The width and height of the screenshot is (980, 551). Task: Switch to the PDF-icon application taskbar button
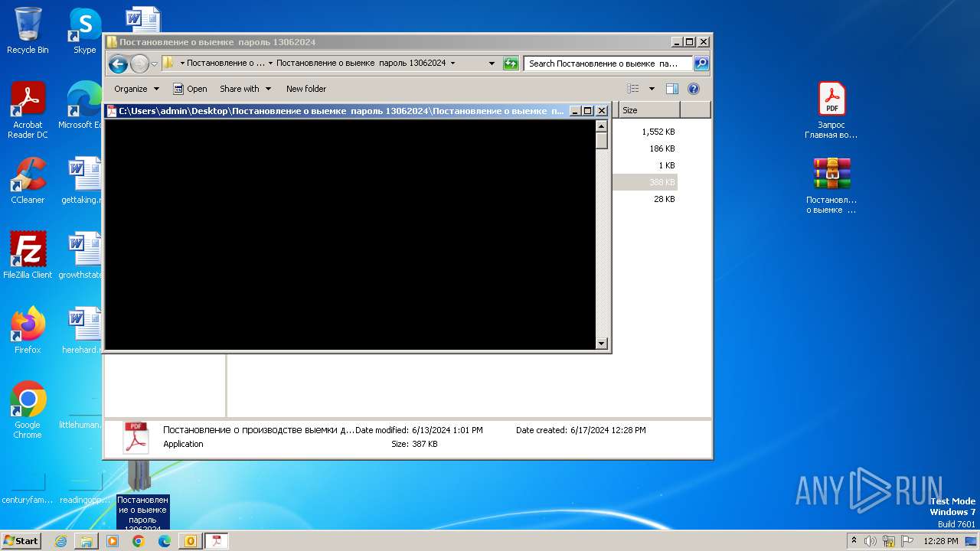217,541
